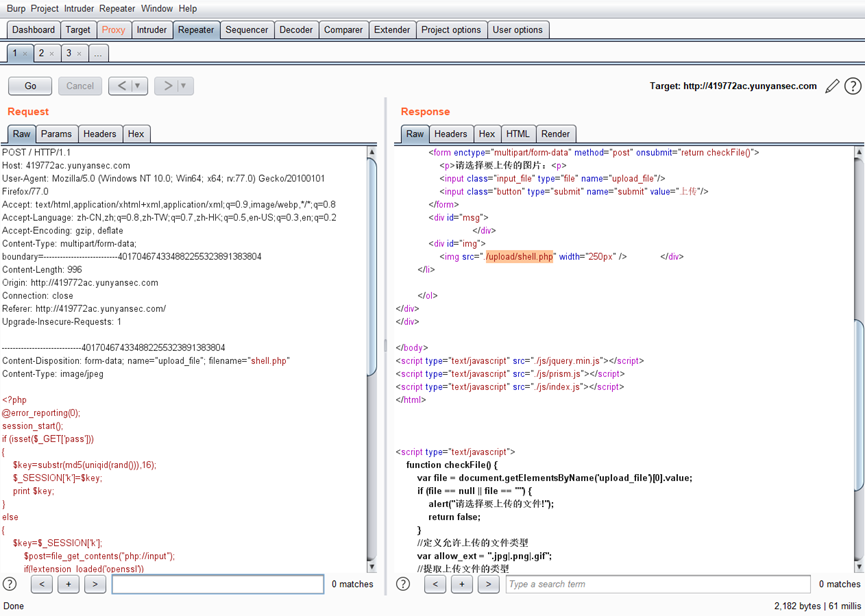Screen dimensions: 865x616
Task: Click the plus button in Response search bar
Action: click(462, 584)
